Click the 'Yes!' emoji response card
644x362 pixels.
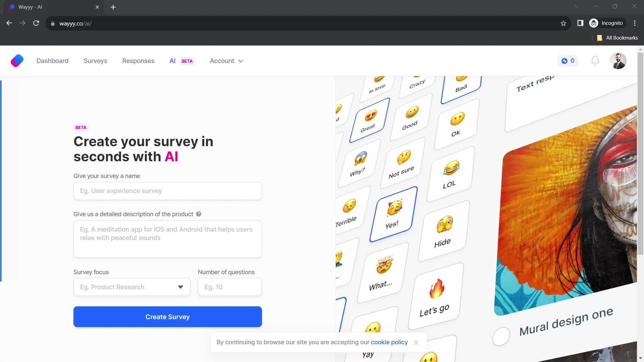tap(391, 214)
